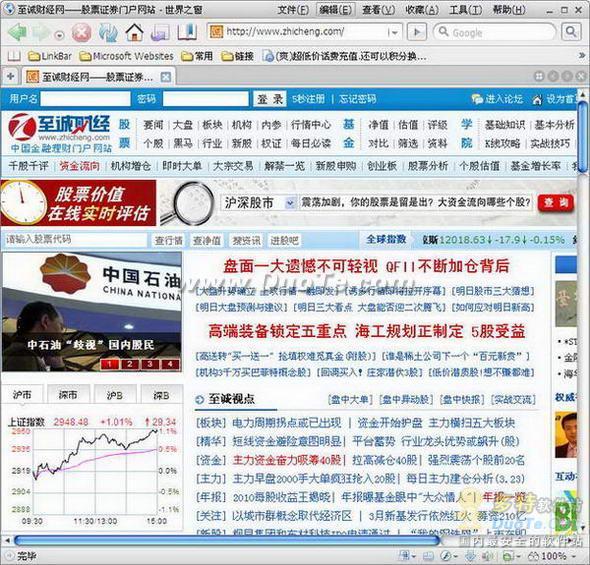Click the open book favorites icon
The height and width of the screenshot is (565, 590).
pyautogui.click(x=187, y=32)
